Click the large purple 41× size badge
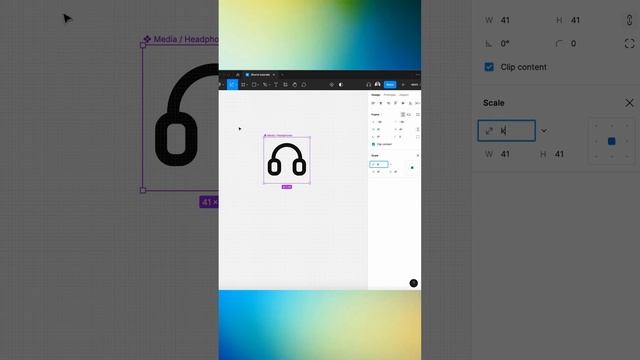The width and height of the screenshot is (640, 360). point(209,202)
